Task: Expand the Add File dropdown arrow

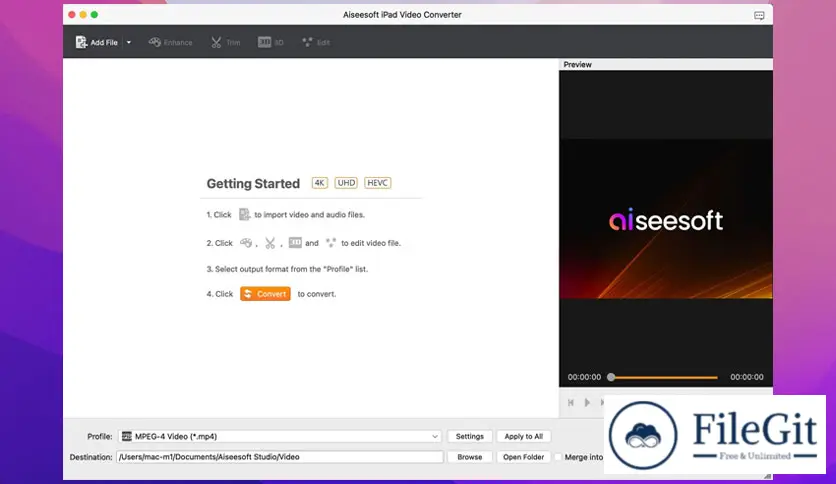Action: tap(128, 43)
